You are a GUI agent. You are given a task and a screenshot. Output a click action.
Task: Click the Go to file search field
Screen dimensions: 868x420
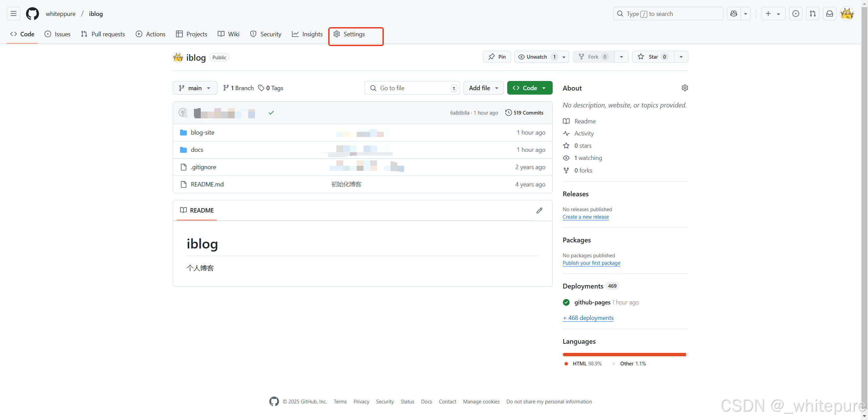point(412,88)
